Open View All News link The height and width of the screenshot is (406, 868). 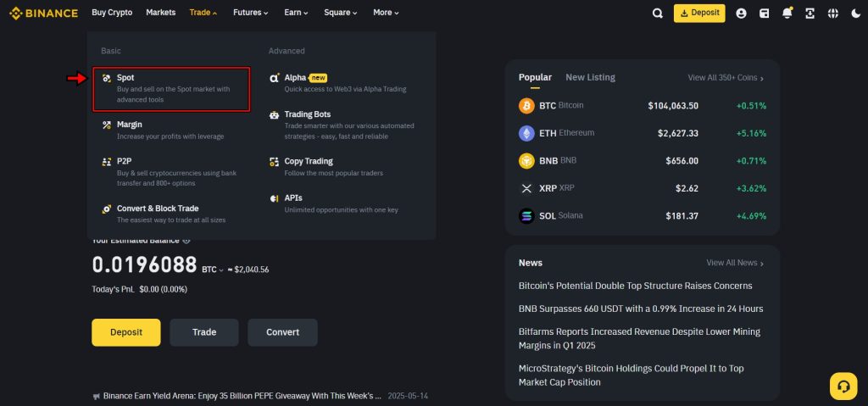(735, 263)
